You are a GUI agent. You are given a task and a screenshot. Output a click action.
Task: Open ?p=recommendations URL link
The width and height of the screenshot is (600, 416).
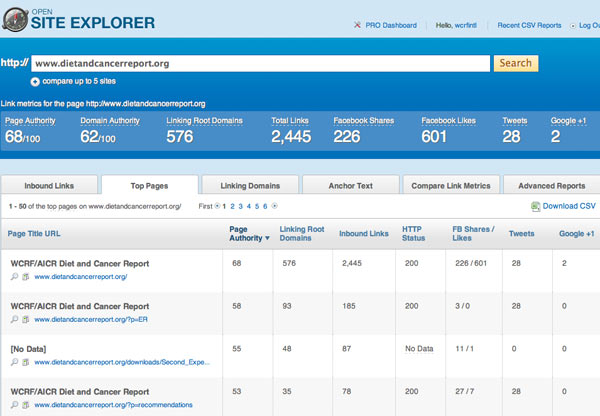point(113,405)
